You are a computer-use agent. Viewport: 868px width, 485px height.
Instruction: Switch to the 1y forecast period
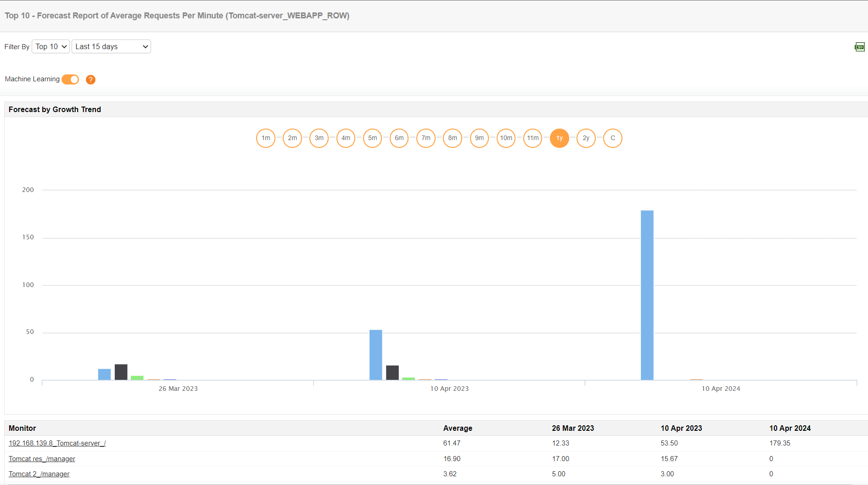pyautogui.click(x=559, y=138)
